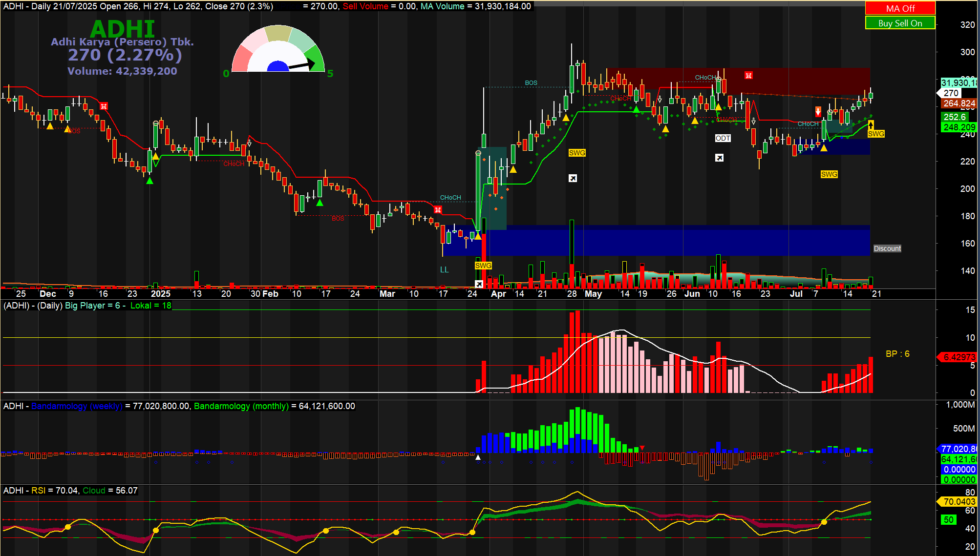Click the first yellow RSI crossover dot in December

[x=68, y=527]
